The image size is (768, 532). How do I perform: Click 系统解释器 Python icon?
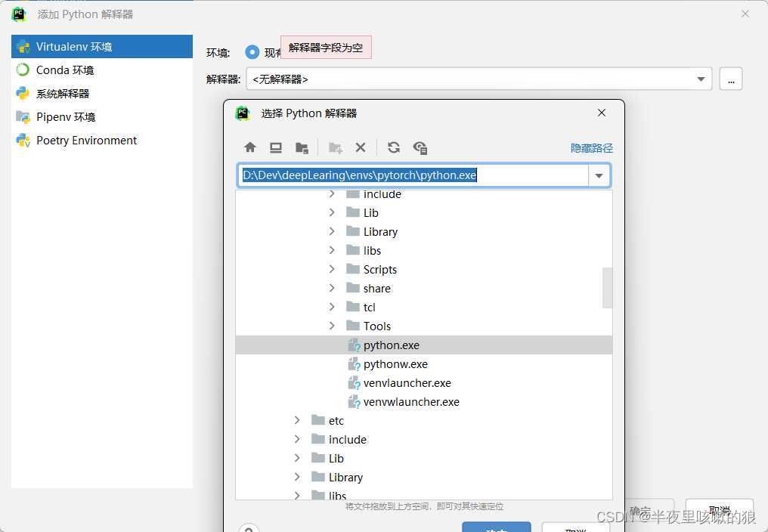point(23,93)
